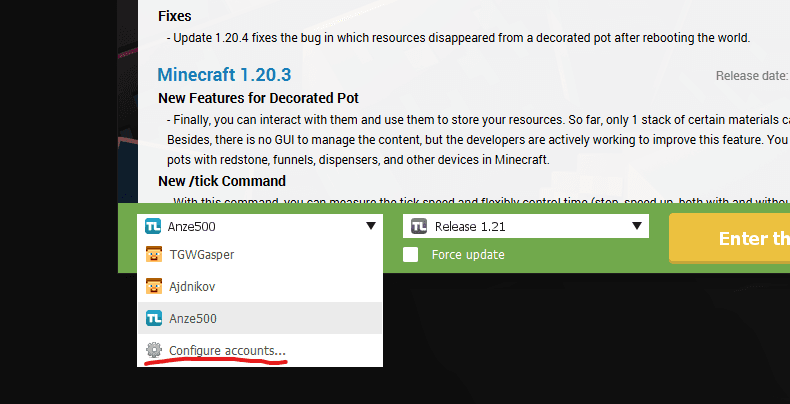Click the TL logo in the Anze500 account field
This screenshot has height=404, width=790.
pyautogui.click(x=153, y=226)
